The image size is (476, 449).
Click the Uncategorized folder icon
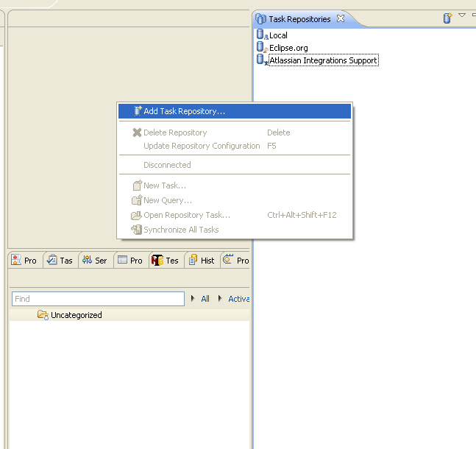click(x=43, y=315)
